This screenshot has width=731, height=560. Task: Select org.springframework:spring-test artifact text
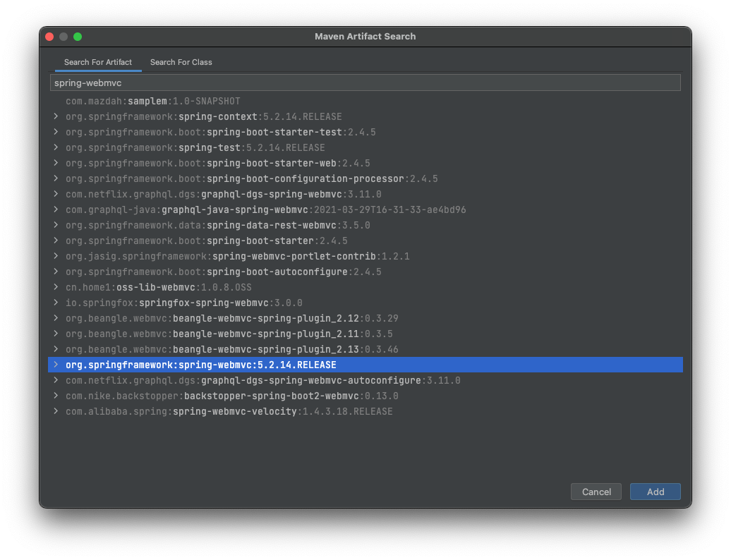click(195, 147)
